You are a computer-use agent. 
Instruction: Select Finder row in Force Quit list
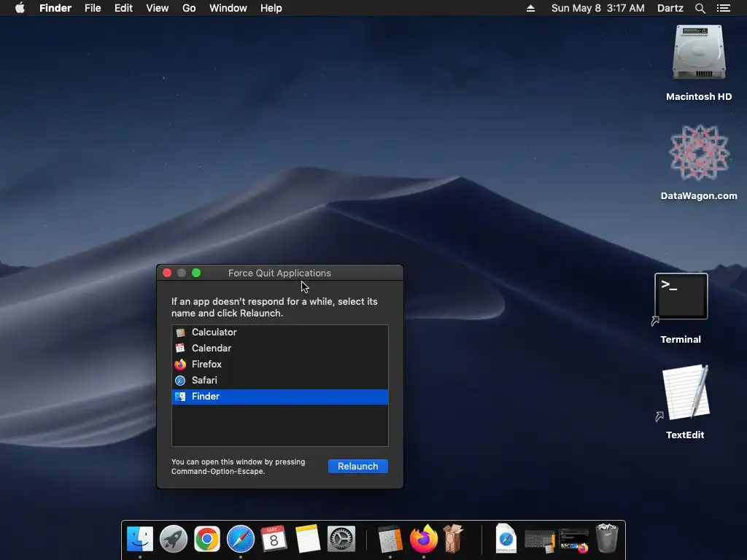[280, 397]
